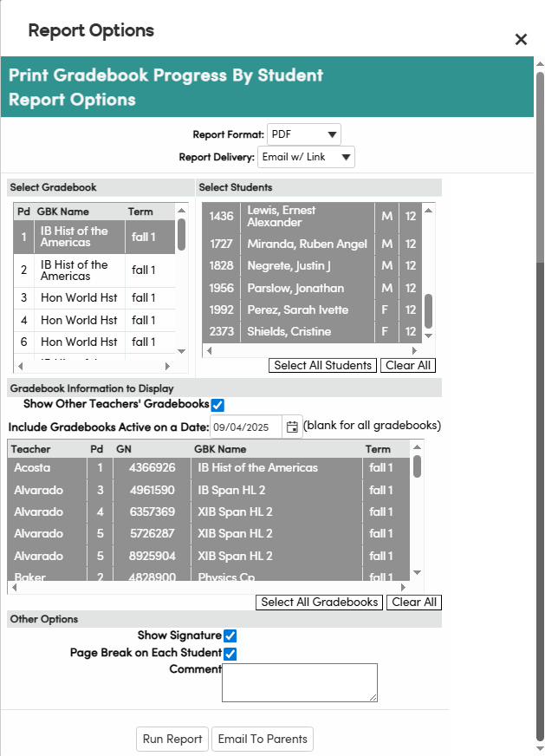The image size is (545, 756).
Task: Select period 4 Hon World Hst gradebook
Action: point(94,320)
